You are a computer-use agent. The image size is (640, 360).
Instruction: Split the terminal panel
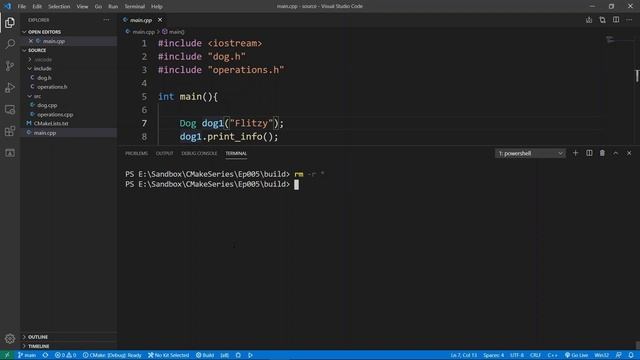pos(589,153)
